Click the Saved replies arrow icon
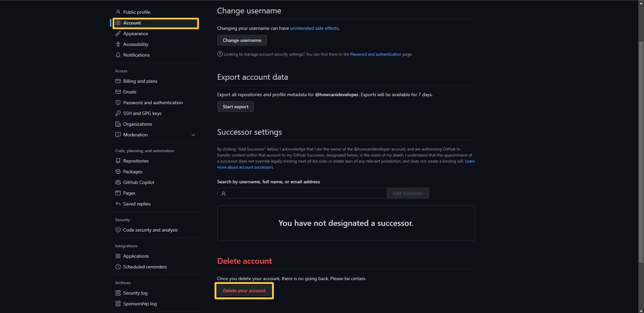Viewport: 644px width, 313px height. (x=118, y=204)
